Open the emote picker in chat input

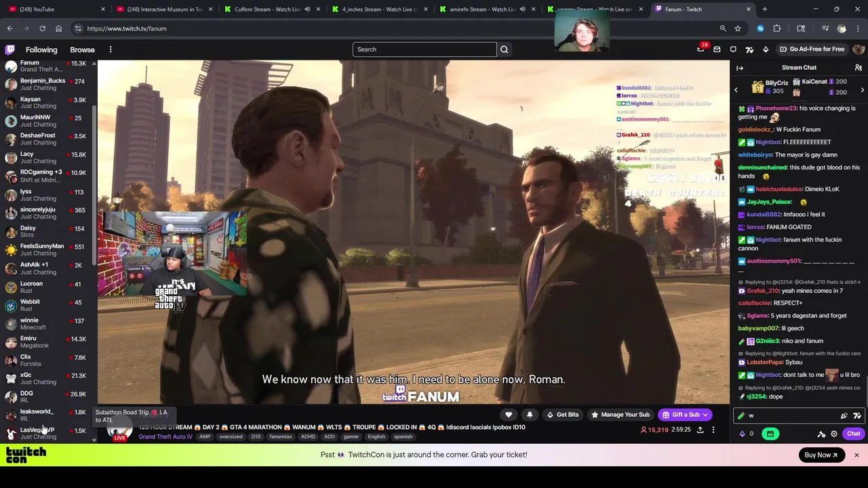pyautogui.click(x=844, y=415)
